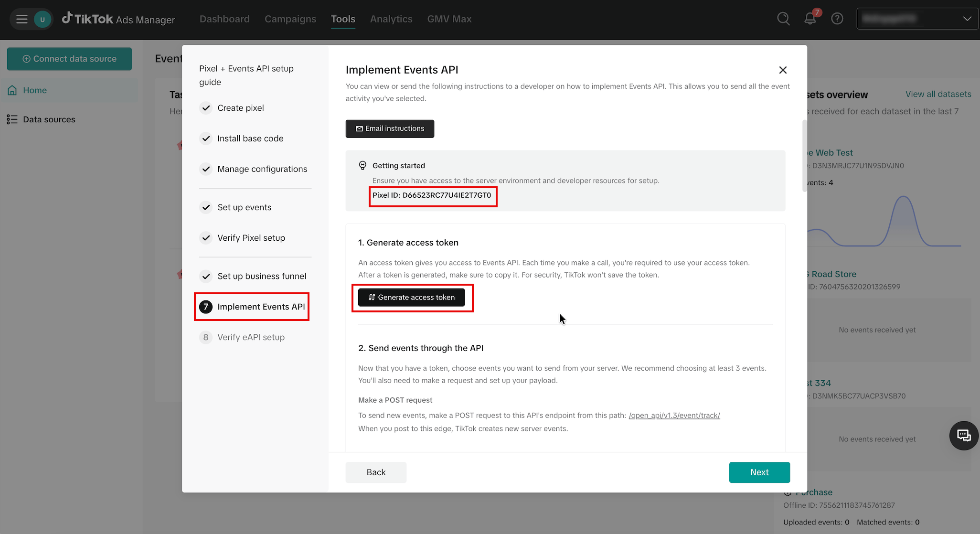Click the step 7 number badge
Viewport: 980px width, 534px height.
[206, 307]
